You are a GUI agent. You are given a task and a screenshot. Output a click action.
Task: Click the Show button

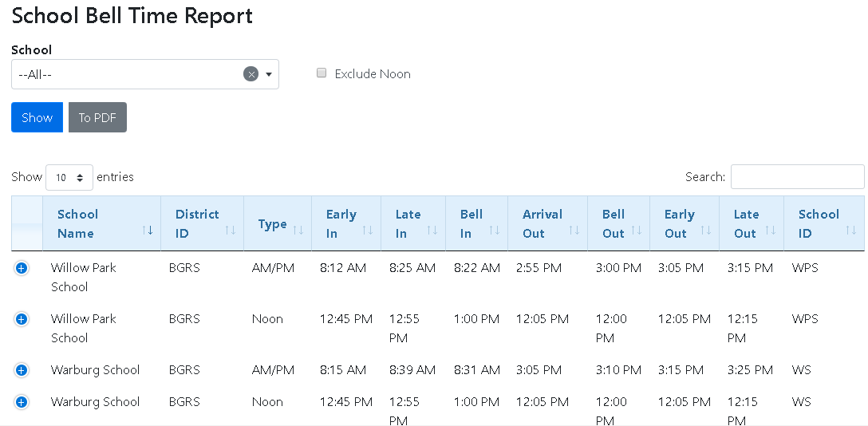coord(37,117)
